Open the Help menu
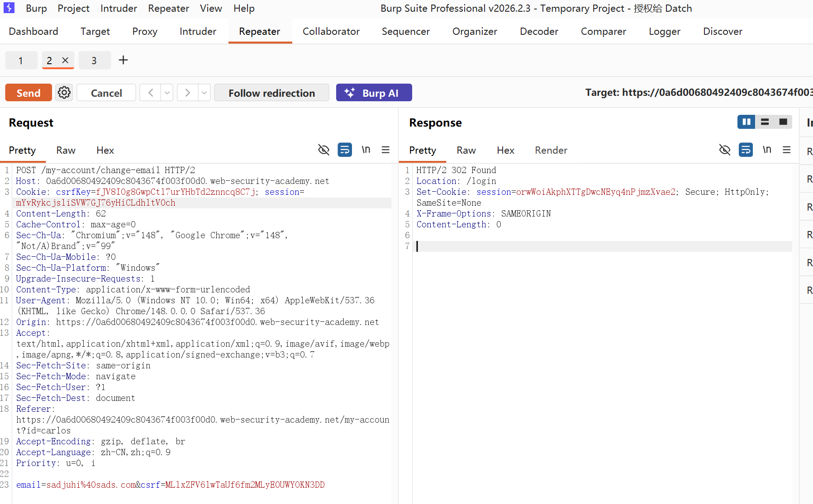The image size is (813, 504). 244,8
